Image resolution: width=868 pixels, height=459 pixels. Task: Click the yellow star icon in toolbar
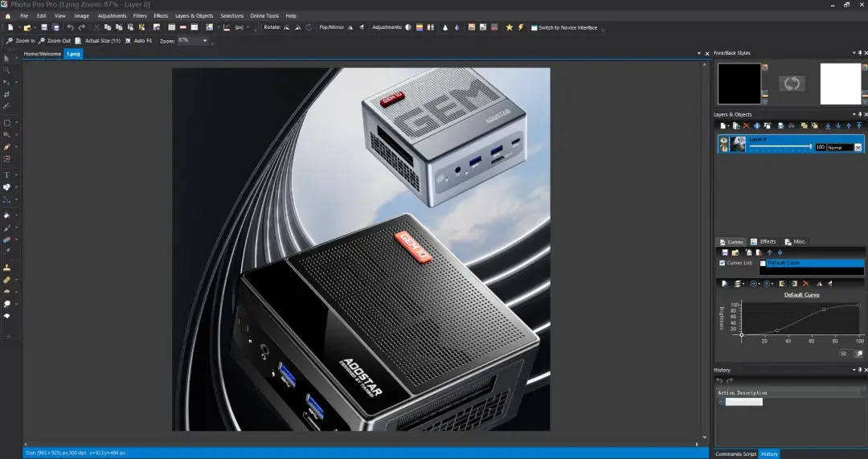pyautogui.click(x=510, y=27)
